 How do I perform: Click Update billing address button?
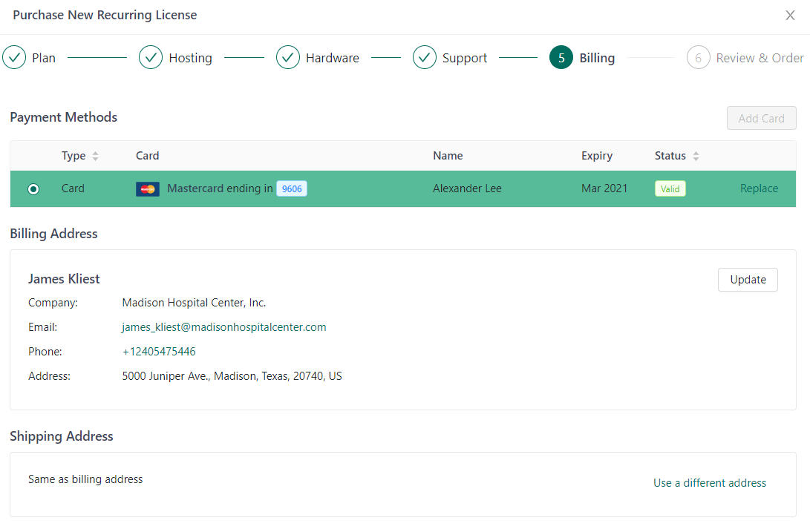(x=748, y=280)
